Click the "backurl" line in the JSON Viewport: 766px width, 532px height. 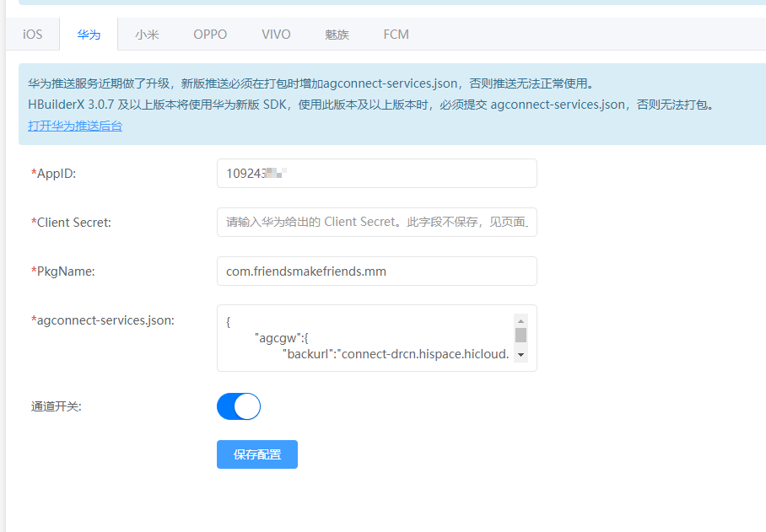(x=396, y=354)
